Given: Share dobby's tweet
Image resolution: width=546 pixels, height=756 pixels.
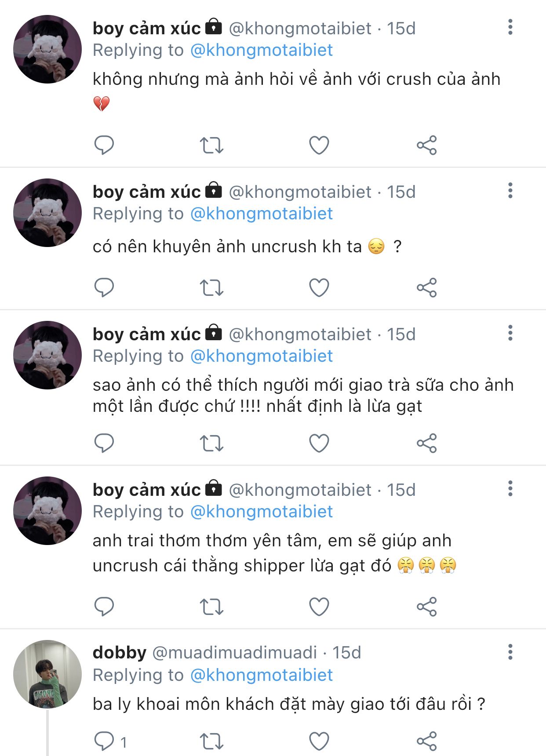Looking at the screenshot, I should 426,741.
